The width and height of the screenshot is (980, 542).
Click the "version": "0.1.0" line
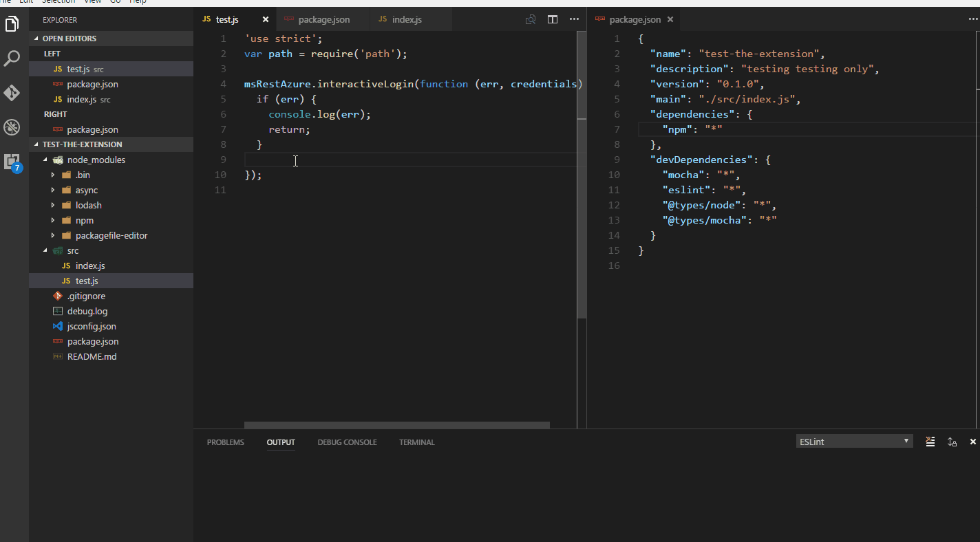click(x=707, y=84)
